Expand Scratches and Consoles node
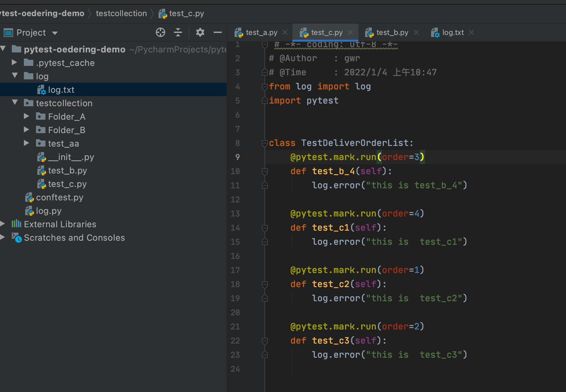This screenshot has width=566, height=392. tap(3, 237)
